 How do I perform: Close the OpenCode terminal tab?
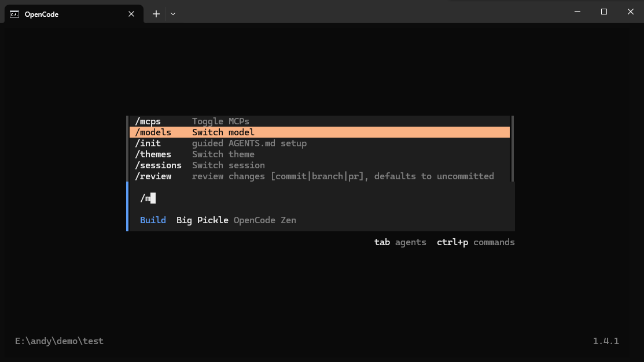coord(132,14)
